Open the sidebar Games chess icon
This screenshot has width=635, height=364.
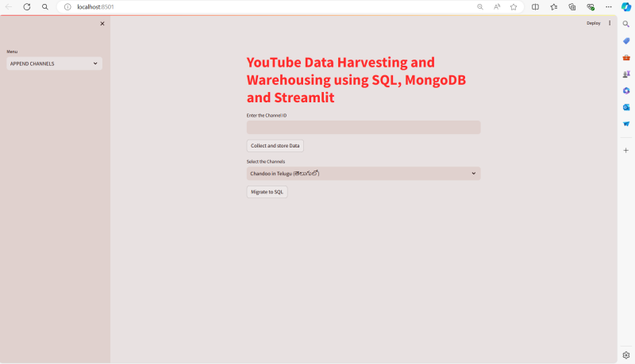[x=626, y=74]
